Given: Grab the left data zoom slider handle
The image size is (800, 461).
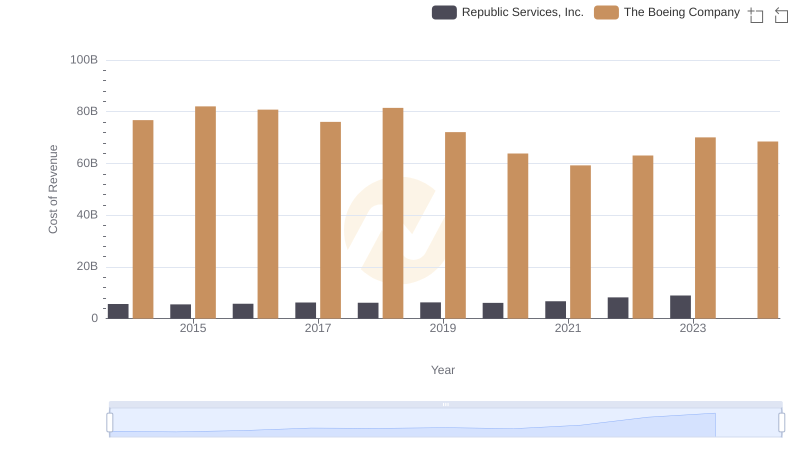Looking at the screenshot, I should tap(110, 423).
